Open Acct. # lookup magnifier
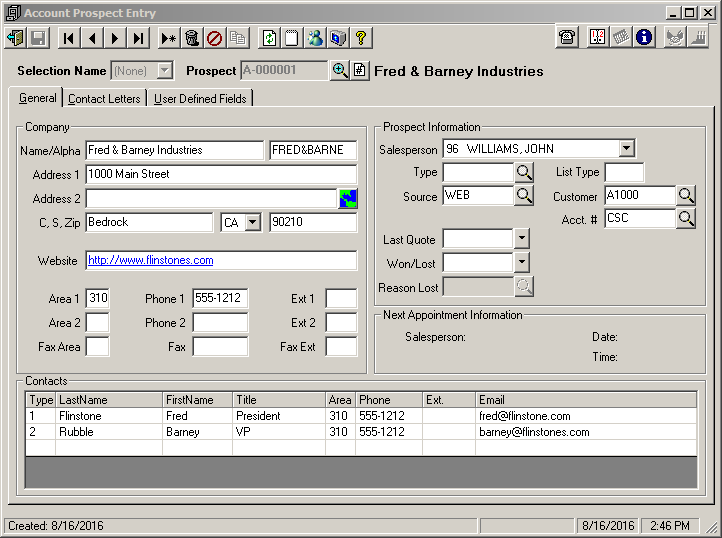 click(686, 218)
